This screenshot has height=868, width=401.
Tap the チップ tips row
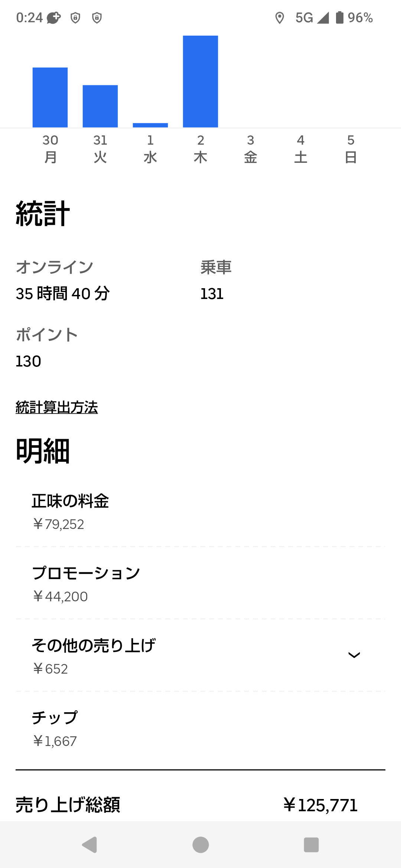pyautogui.click(x=200, y=728)
